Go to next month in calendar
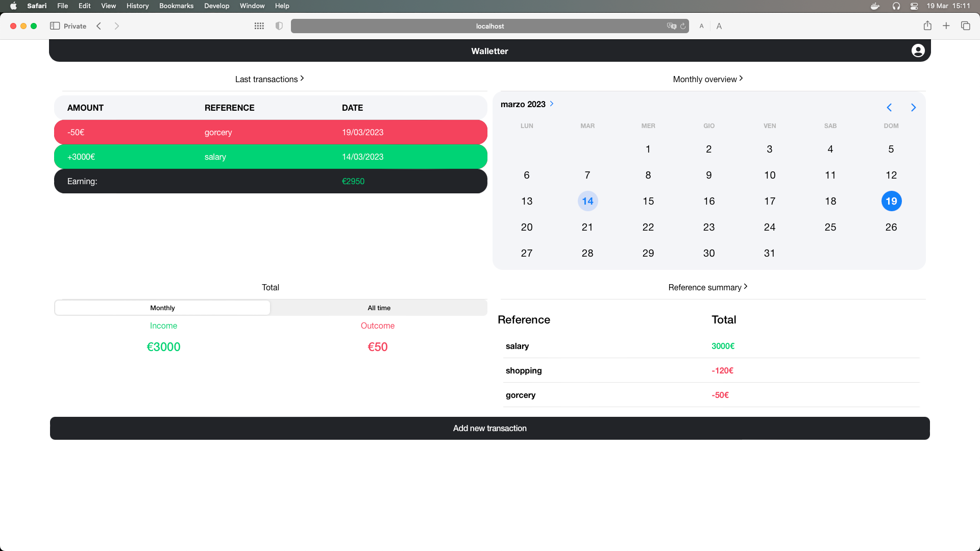 pos(913,107)
